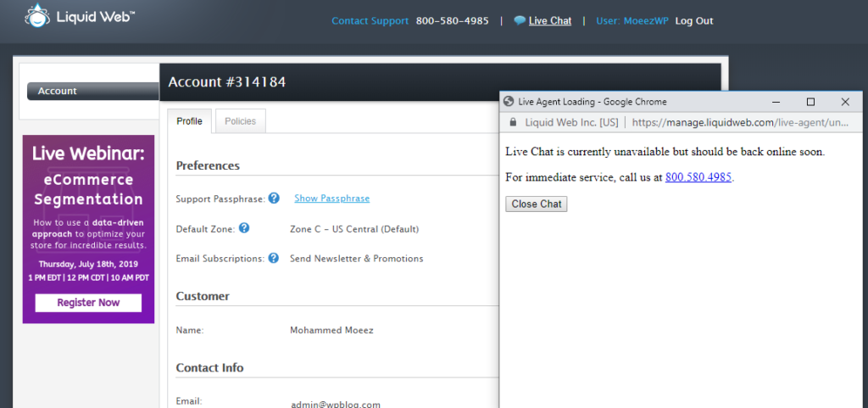This screenshot has height=408, width=868.
Task: Click Zone C - US Central (Default) value
Action: [x=354, y=229]
